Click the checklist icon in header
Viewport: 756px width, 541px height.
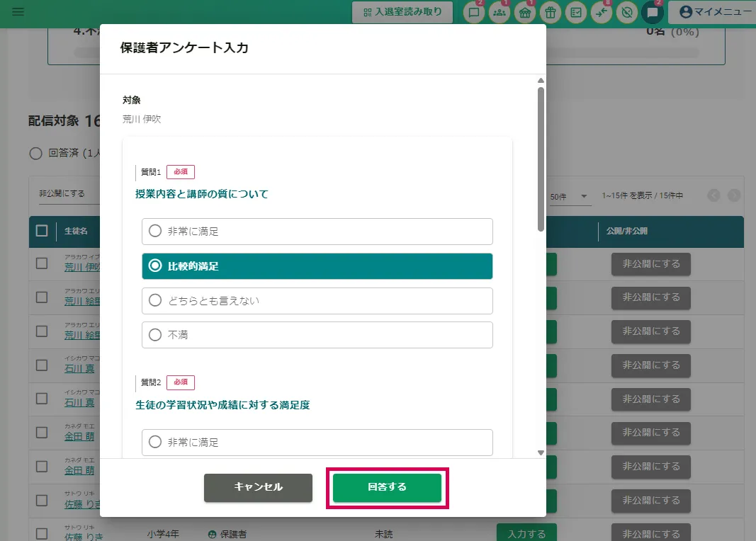click(x=575, y=12)
